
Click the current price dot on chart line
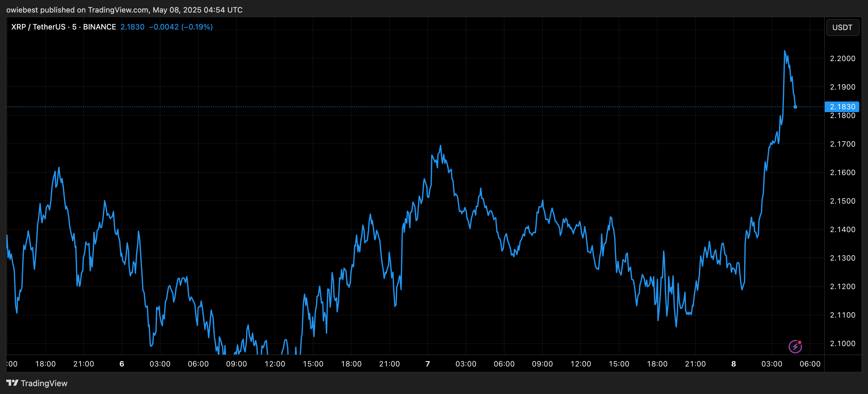[x=795, y=107]
